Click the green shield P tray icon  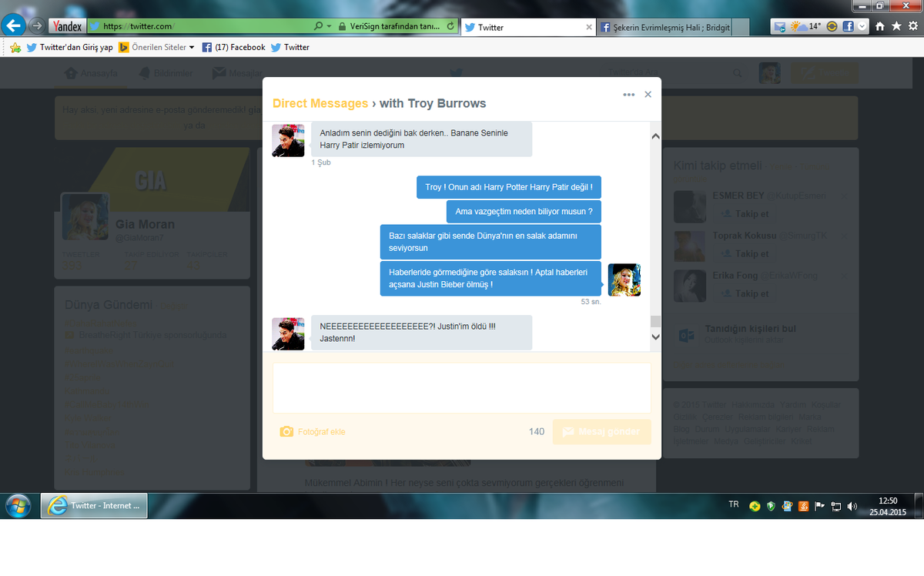pos(772,506)
